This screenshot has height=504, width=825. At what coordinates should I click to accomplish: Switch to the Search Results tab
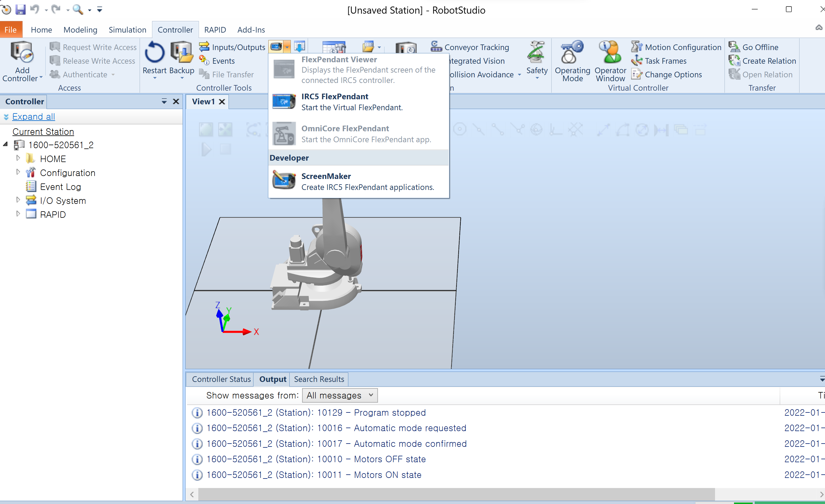(319, 379)
